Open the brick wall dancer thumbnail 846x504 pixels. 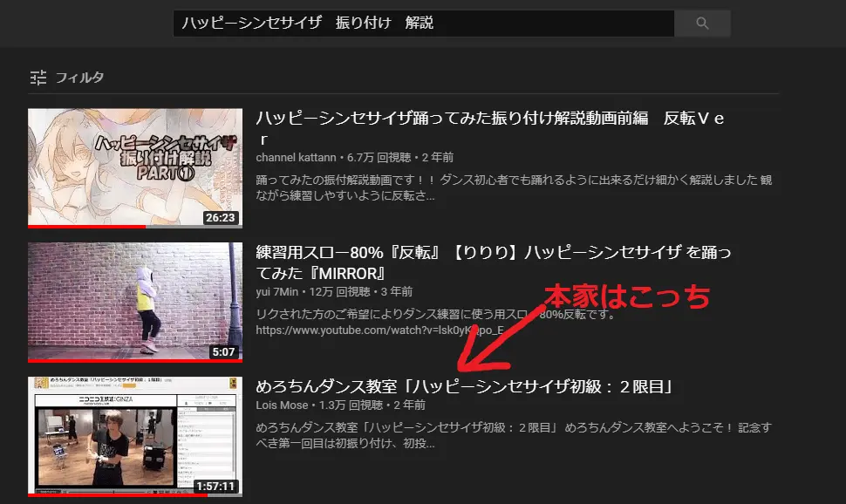tap(134, 301)
